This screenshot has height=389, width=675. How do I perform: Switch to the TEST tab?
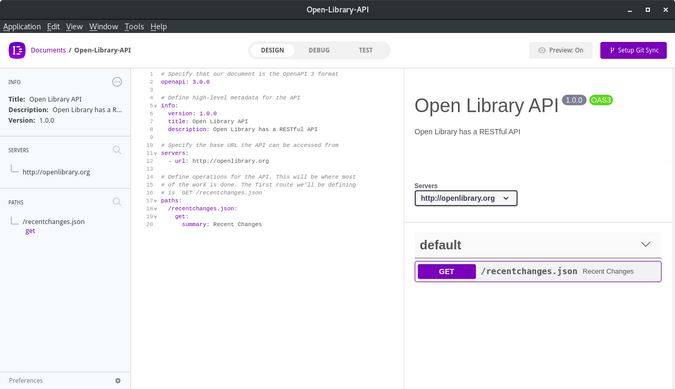(365, 50)
